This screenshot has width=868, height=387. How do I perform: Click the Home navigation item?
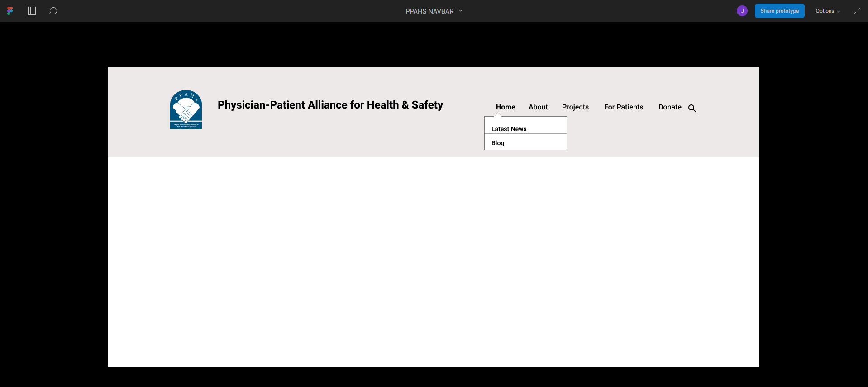pos(506,107)
